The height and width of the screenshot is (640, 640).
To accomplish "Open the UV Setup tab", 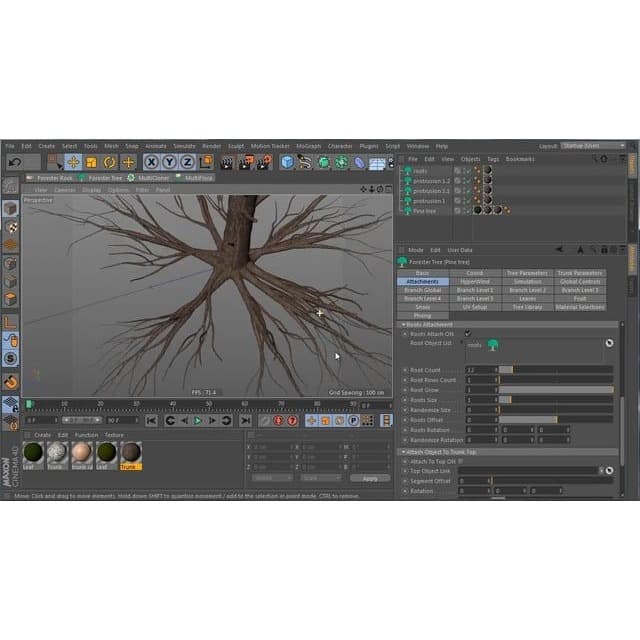I will pyautogui.click(x=475, y=307).
